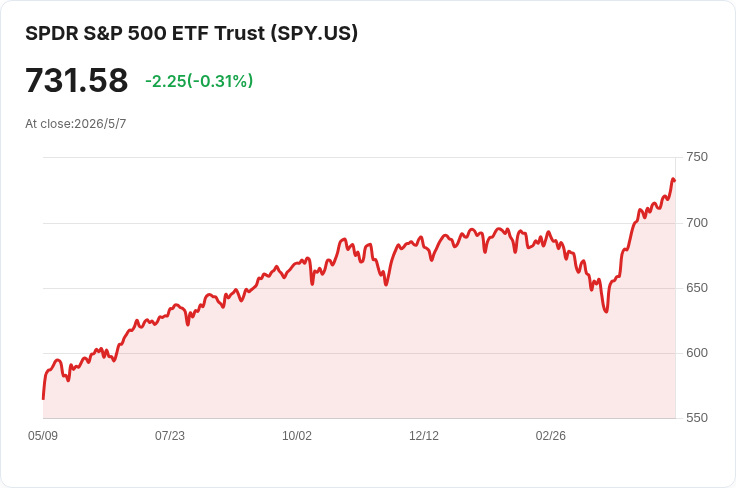This screenshot has height=488, width=736.
Task: Select the 05/09 date axis label
Action: point(43,436)
